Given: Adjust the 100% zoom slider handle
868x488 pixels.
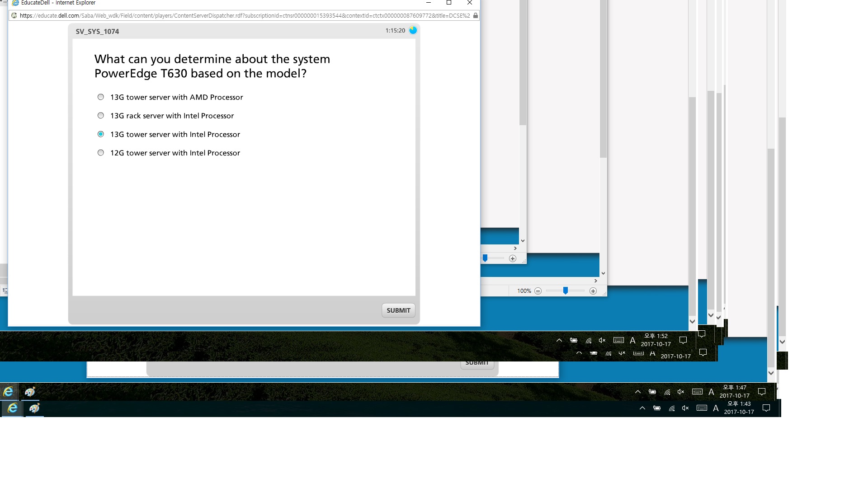Looking at the screenshot, I should coord(565,291).
